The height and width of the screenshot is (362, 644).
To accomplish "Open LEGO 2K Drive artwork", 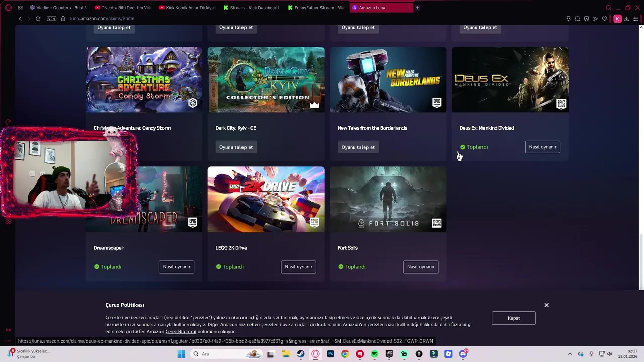I will [x=266, y=200].
